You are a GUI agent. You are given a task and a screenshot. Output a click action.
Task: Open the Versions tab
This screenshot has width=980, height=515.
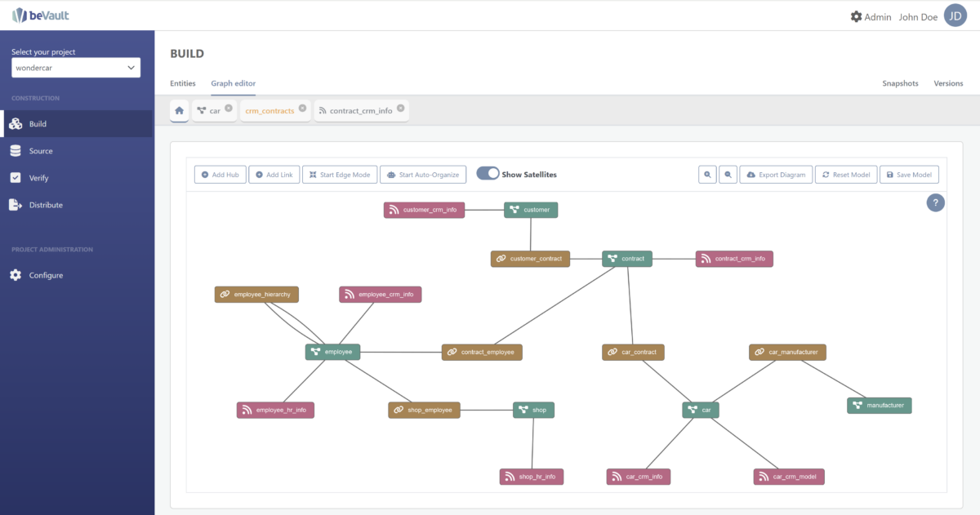948,83
